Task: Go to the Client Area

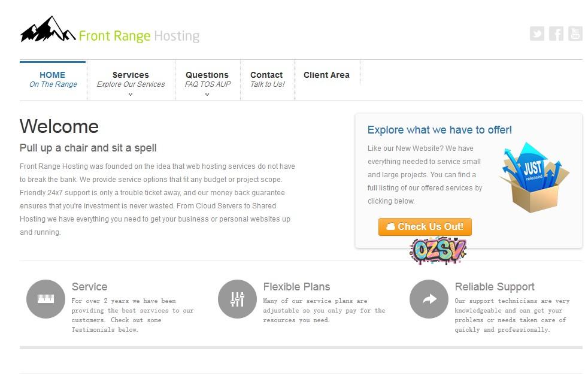Action: 326,75
